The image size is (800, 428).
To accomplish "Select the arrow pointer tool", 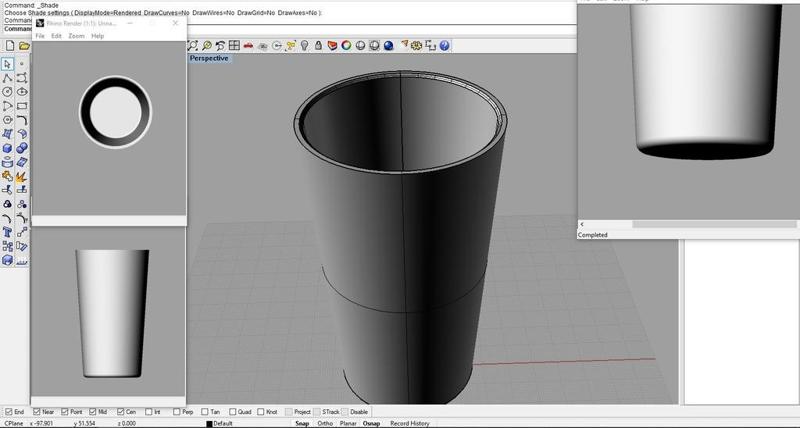I will 8,64.
